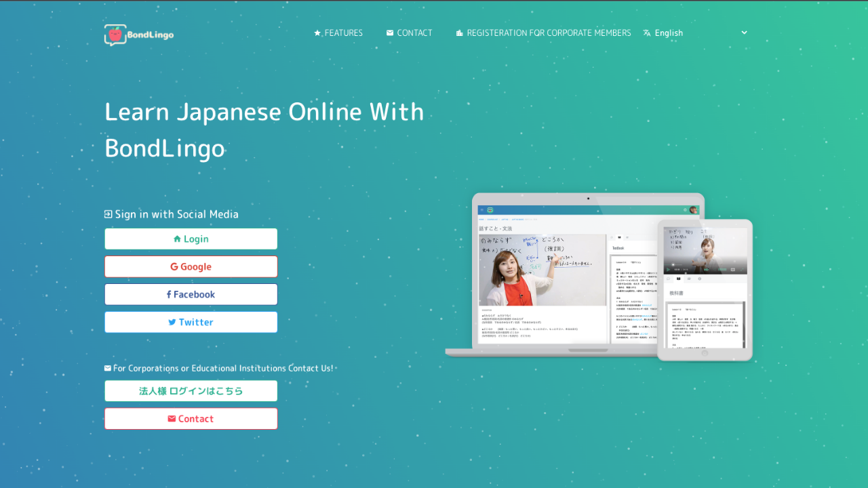
Task: Click the Twitter bird icon
Action: click(x=172, y=323)
